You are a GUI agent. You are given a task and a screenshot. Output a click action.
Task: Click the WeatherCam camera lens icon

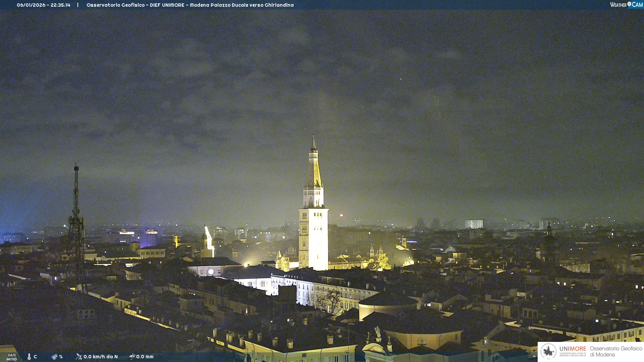click(x=629, y=4)
